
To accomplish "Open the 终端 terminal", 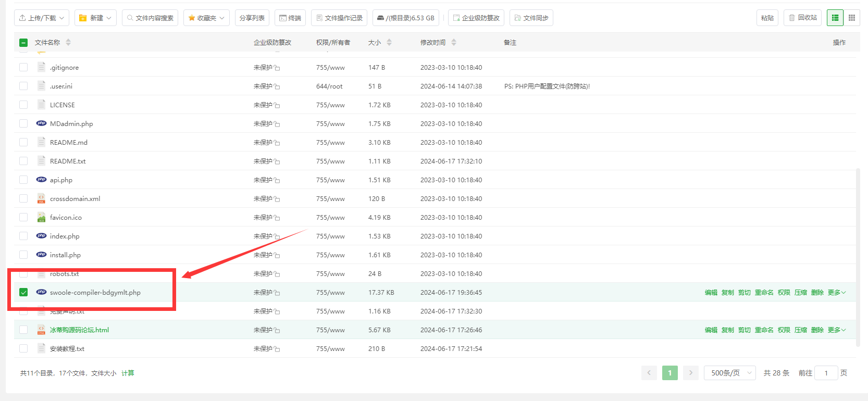I will click(290, 18).
